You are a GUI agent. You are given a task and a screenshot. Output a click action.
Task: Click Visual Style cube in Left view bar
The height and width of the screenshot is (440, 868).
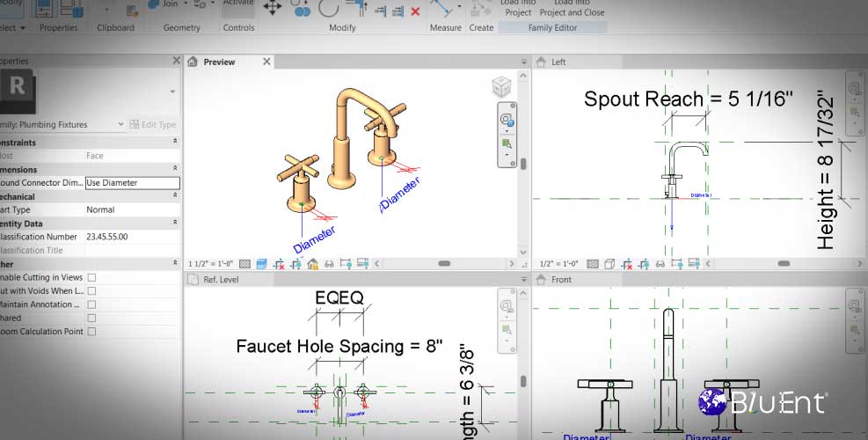(x=609, y=264)
